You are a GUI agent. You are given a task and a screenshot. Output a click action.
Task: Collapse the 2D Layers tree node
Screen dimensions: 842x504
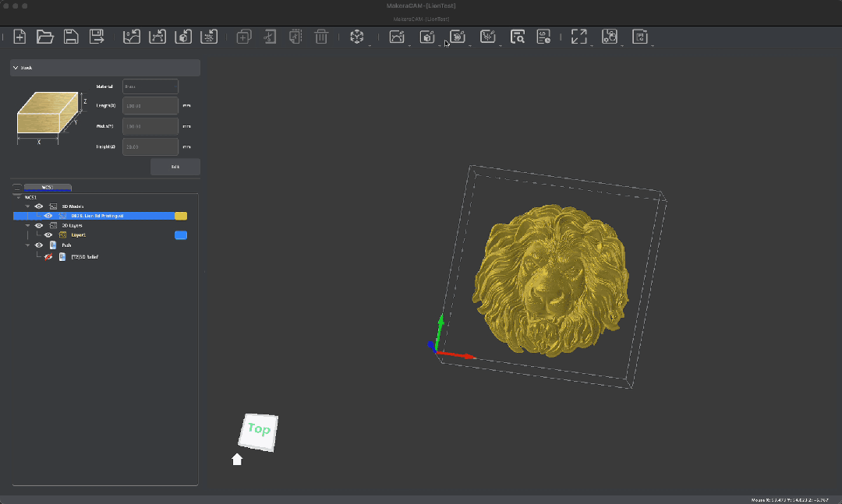[x=28, y=225]
